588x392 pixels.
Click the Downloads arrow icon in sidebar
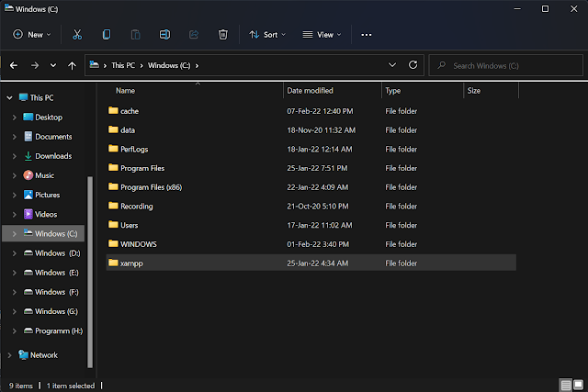click(28, 156)
